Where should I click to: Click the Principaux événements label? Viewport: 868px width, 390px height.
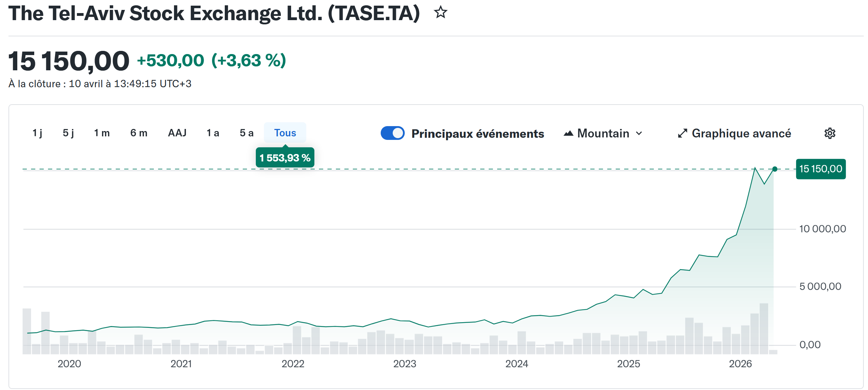(477, 134)
